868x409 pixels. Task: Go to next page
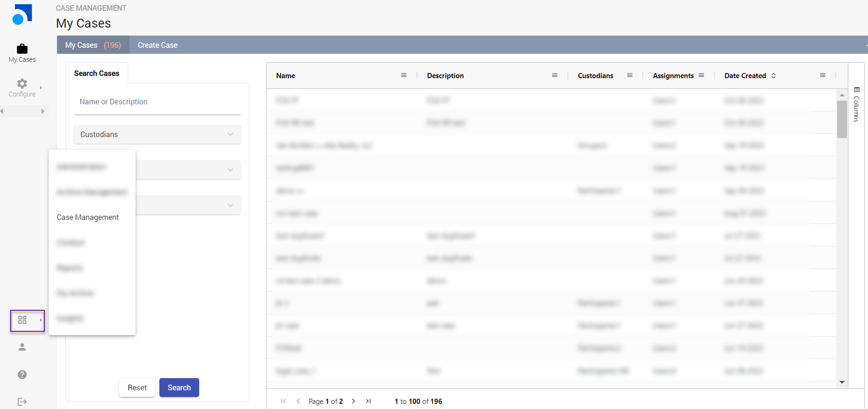(353, 401)
